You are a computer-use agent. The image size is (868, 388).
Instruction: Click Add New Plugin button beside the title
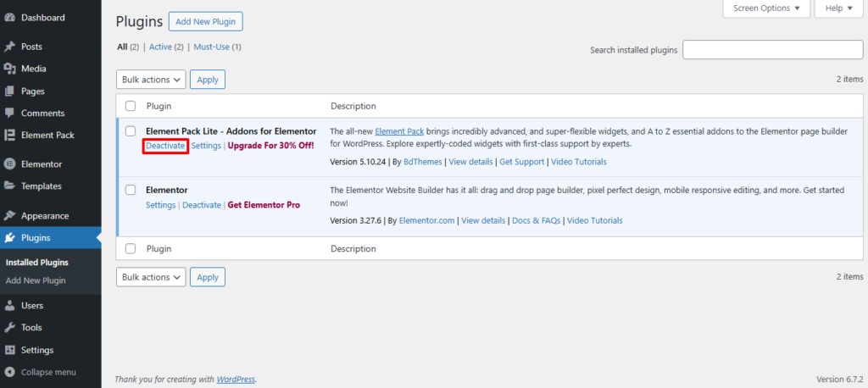206,21
